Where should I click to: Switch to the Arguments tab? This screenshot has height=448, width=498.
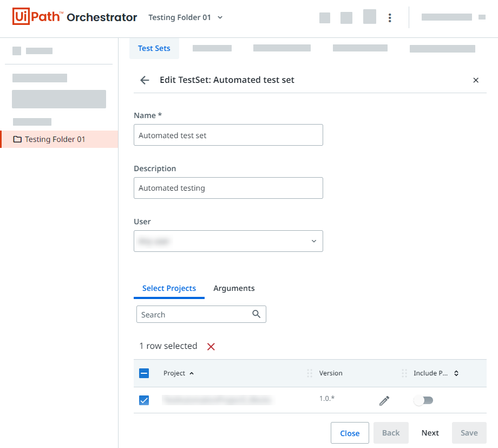point(234,288)
